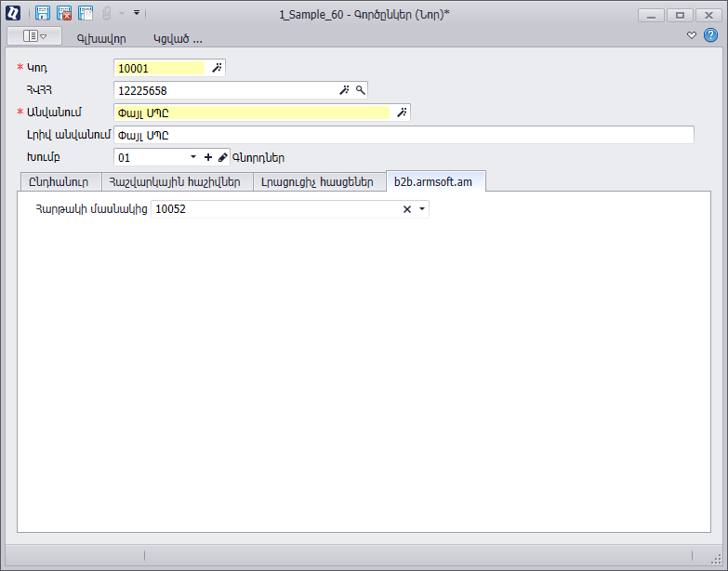Close the window
Screen dimensions: 728x571
tap(709, 15)
